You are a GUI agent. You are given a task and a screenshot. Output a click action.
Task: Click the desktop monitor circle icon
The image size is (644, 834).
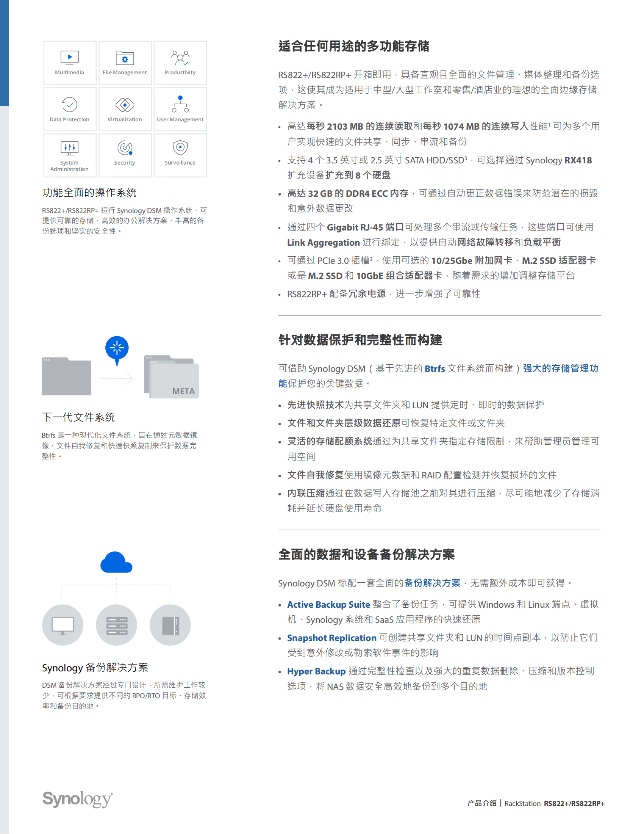(63, 625)
